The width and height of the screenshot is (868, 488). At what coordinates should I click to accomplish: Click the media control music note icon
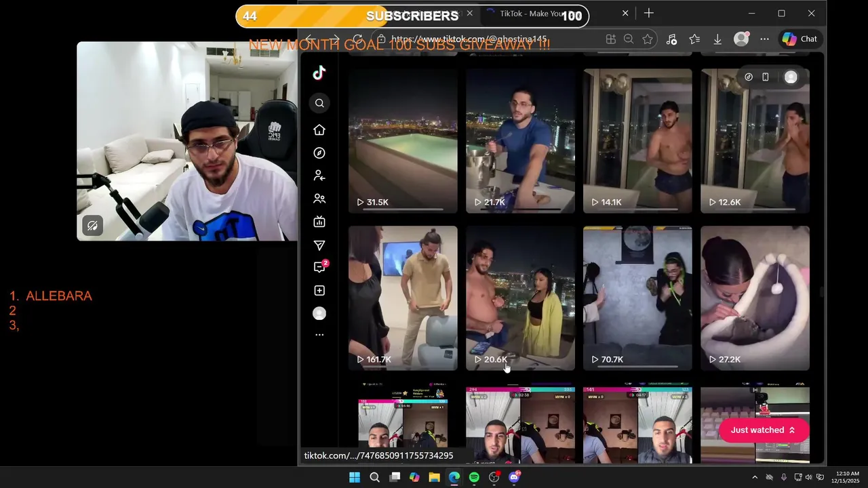point(671,39)
